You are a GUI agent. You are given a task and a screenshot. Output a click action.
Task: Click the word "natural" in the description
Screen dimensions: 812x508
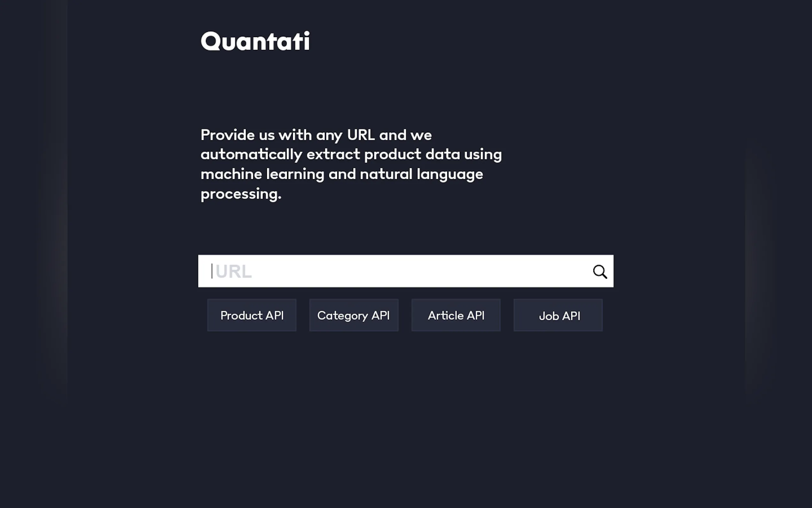[386, 174]
